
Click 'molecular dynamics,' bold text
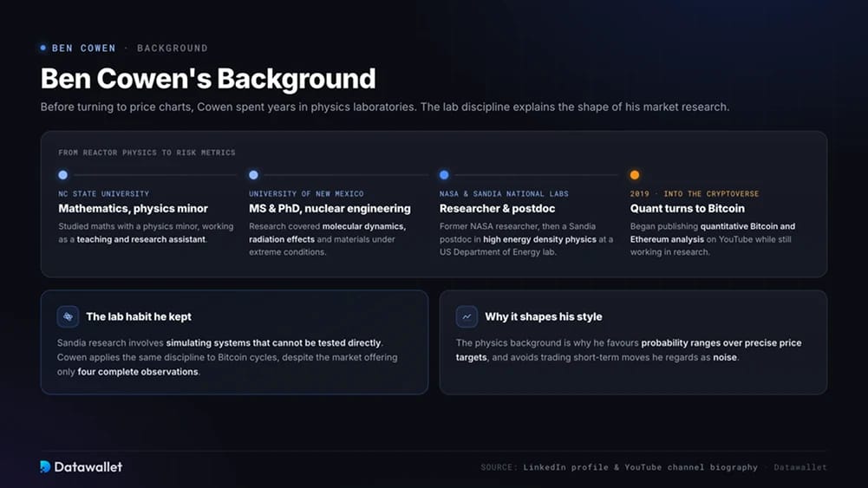pos(364,226)
